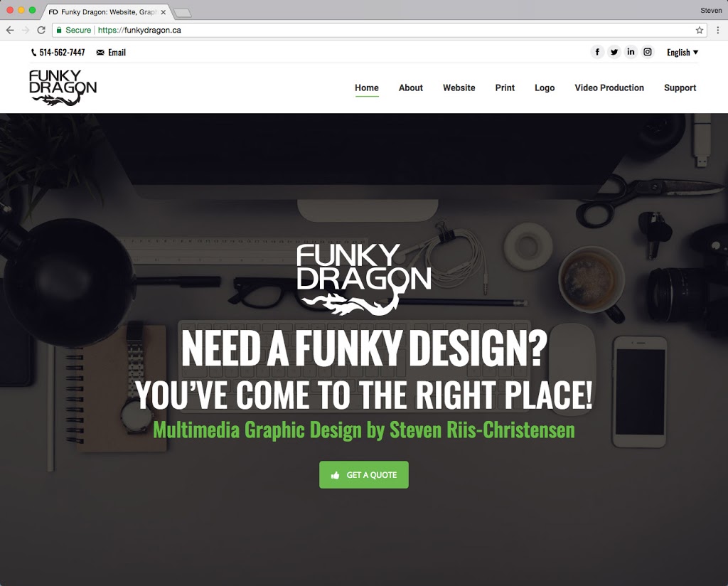Image resolution: width=728 pixels, height=586 pixels.
Task: Open the Instagram social icon
Action: (647, 52)
